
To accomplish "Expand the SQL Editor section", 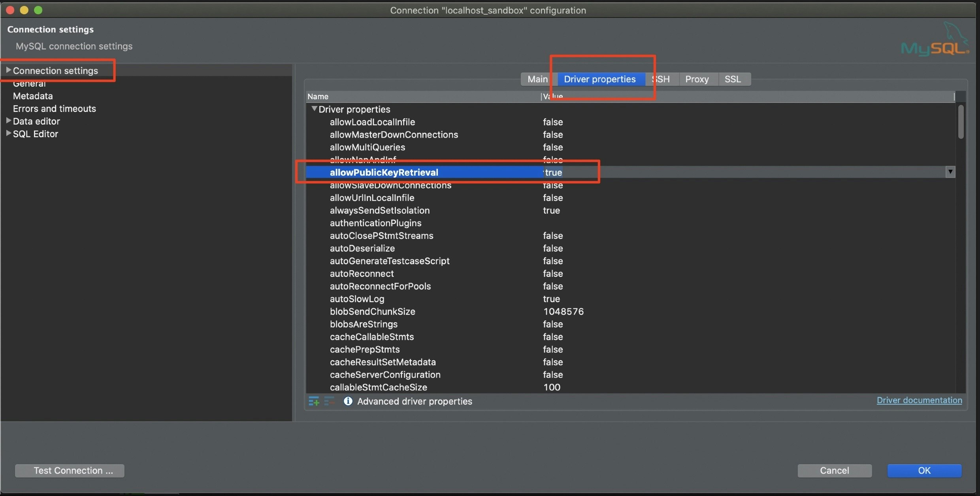I will (x=8, y=133).
